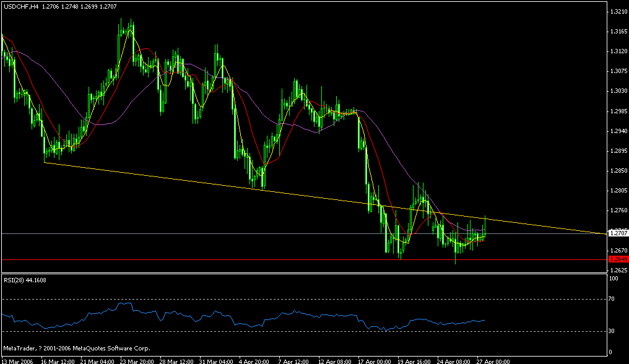The image size is (629, 364).
Task: Click the 1.2625 price axis label
Action: coord(617,269)
